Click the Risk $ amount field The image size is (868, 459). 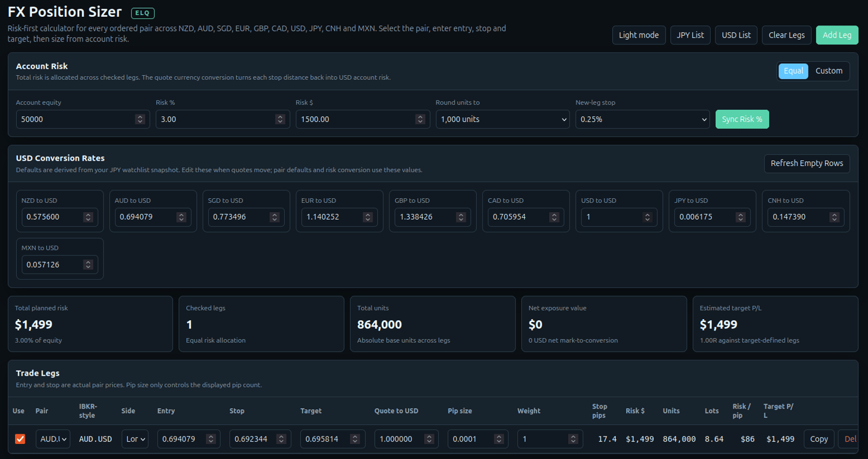pos(363,119)
